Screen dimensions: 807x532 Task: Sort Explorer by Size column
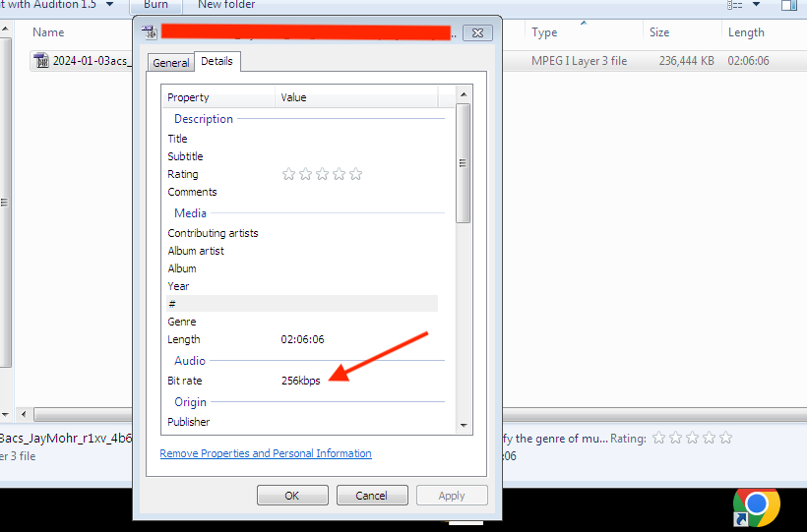pyautogui.click(x=682, y=32)
